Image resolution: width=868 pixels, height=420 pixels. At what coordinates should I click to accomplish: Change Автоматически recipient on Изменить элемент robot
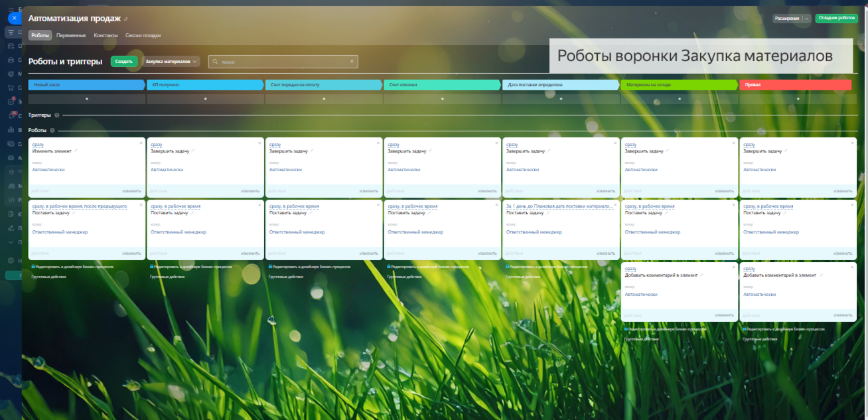(x=48, y=170)
